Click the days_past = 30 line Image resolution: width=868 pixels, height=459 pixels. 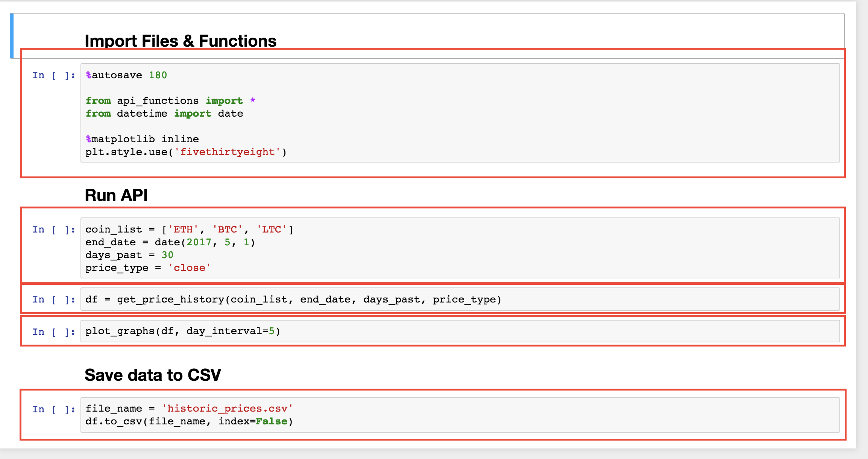(129, 255)
